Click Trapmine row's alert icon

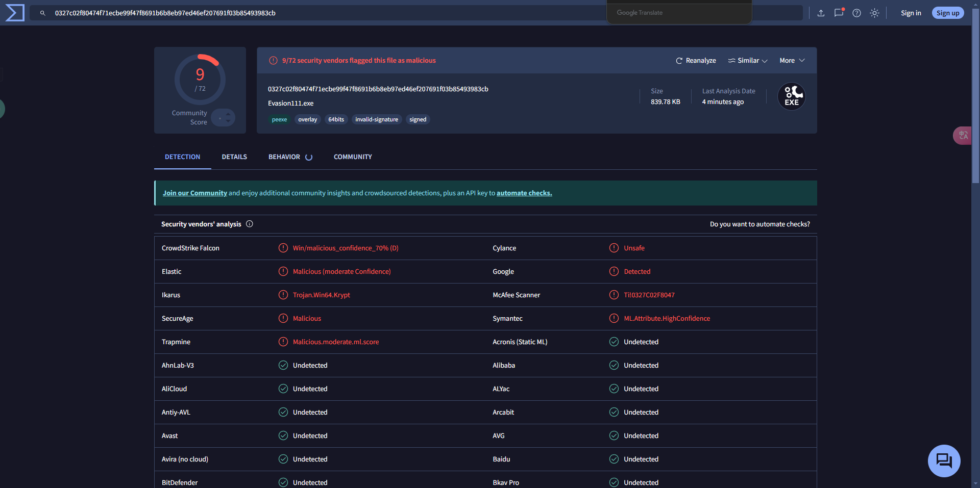283,342
